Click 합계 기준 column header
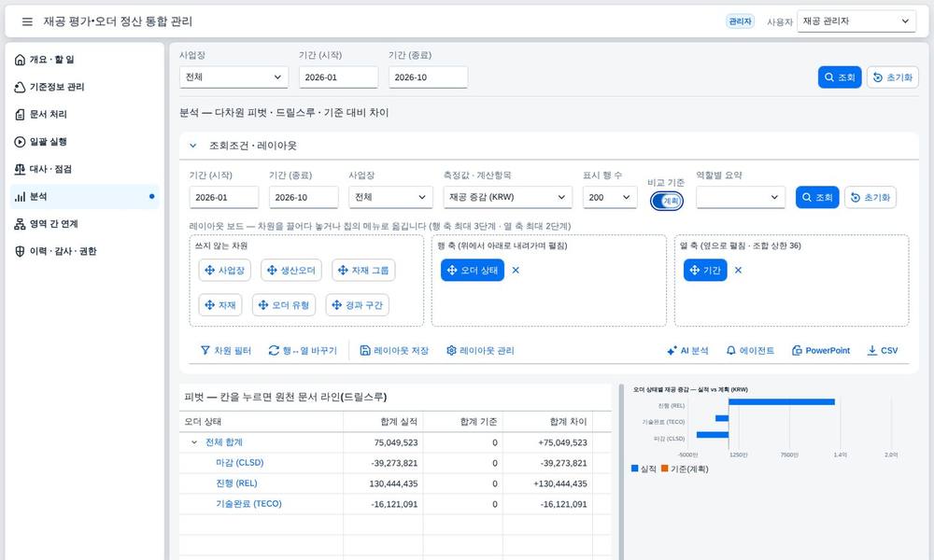The height and width of the screenshot is (560, 934). 463,421
